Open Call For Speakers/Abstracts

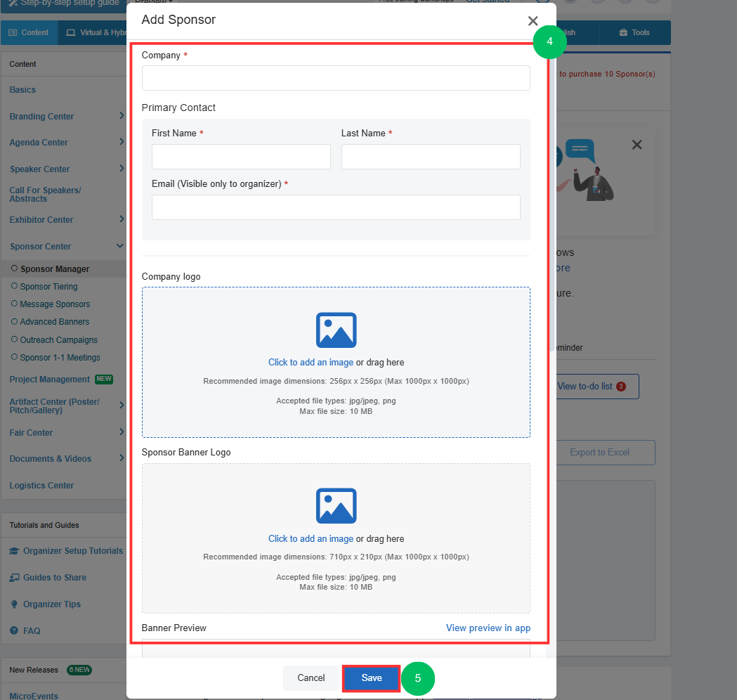click(x=45, y=195)
